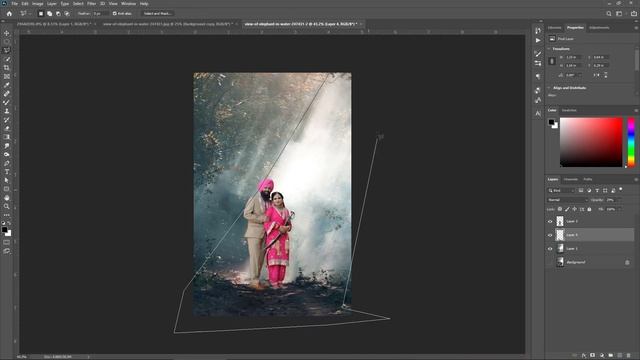Select the Path Selection tool
Viewport: 640px width, 360px height.
[x=7, y=180]
